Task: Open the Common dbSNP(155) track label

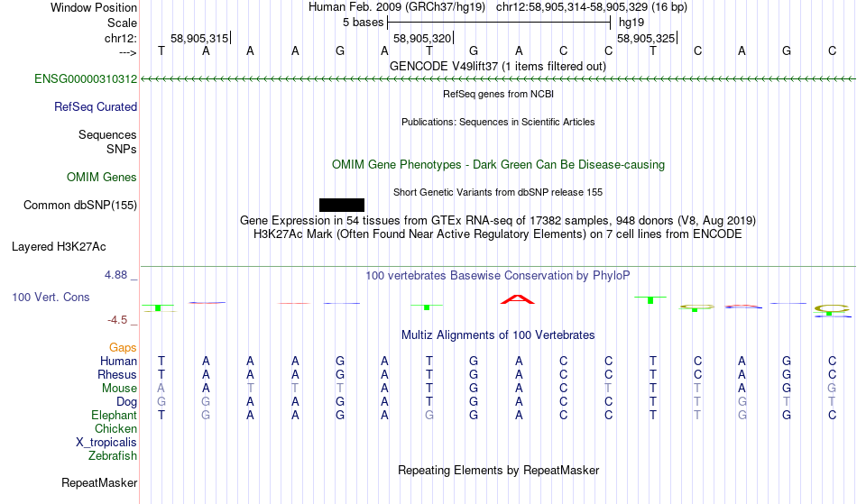Action: (x=80, y=205)
